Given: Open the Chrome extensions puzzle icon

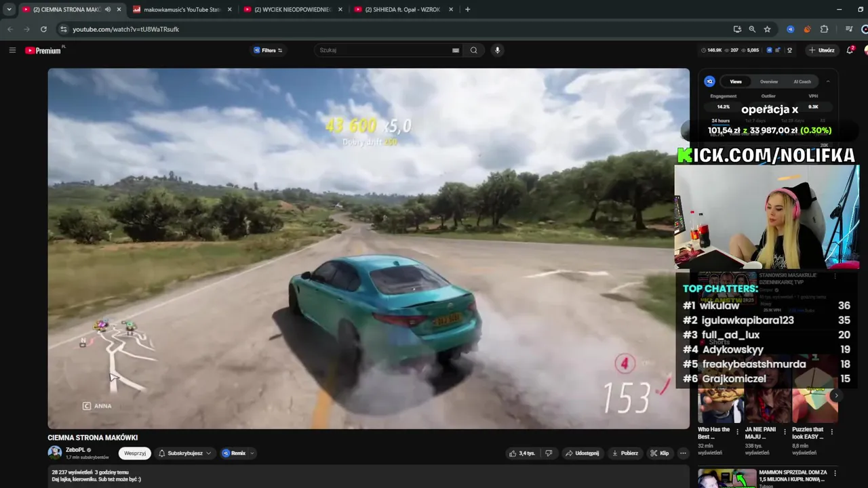Looking at the screenshot, I should pos(825,29).
